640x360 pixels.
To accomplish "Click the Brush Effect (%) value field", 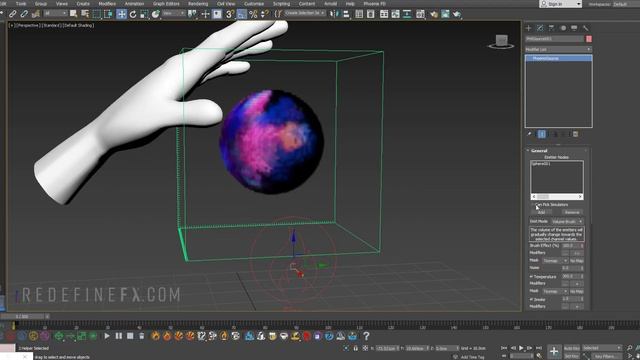I will point(571,246).
